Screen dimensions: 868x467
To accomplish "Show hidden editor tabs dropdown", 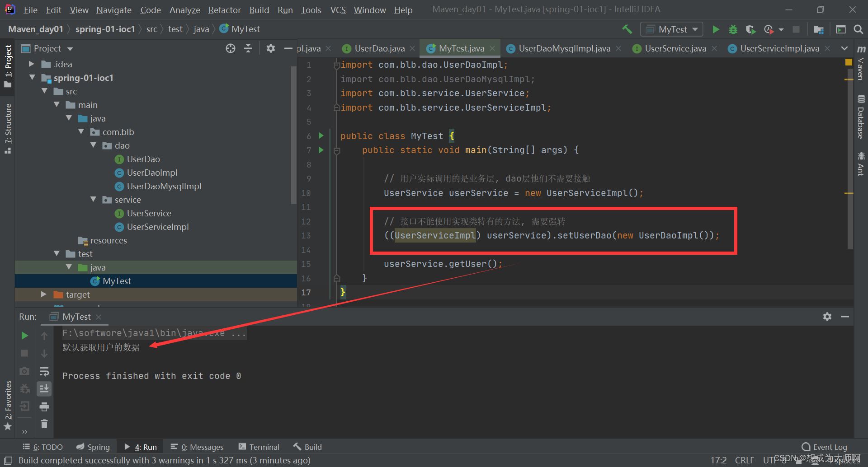I will [844, 48].
